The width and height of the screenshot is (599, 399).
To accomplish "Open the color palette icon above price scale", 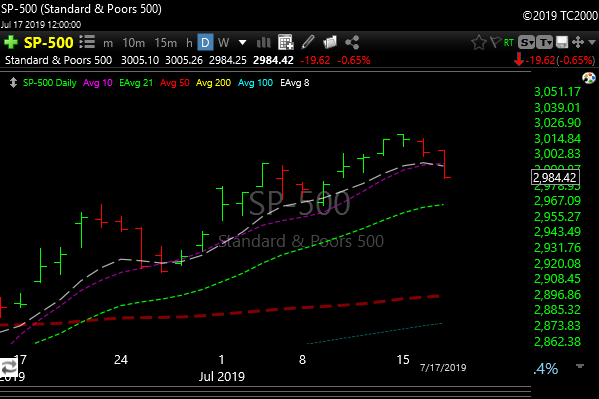I will [589, 78].
